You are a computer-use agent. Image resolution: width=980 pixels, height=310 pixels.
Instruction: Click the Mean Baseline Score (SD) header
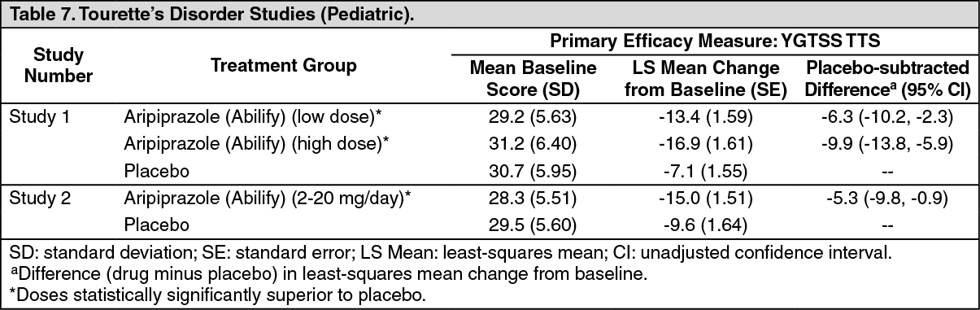pyautogui.click(x=534, y=78)
